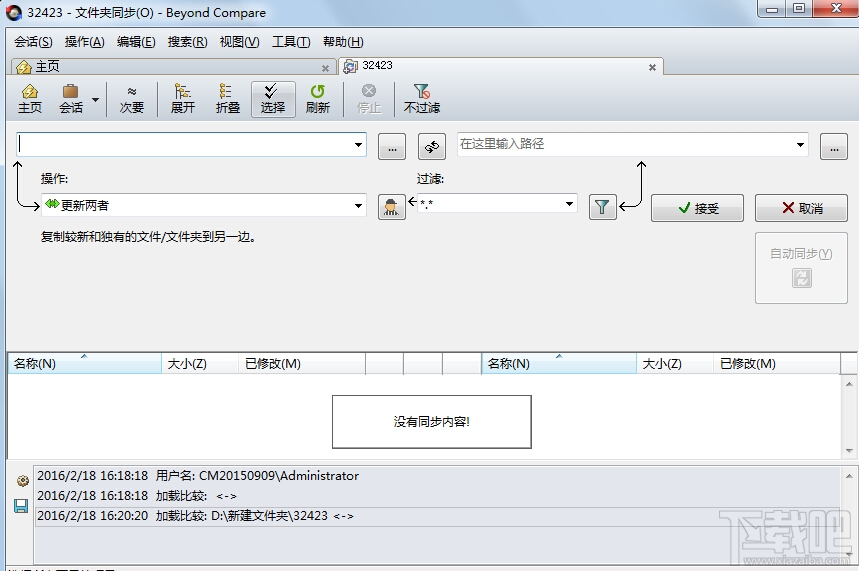Expand the 会话 toolbar dropdown arrow

point(95,100)
